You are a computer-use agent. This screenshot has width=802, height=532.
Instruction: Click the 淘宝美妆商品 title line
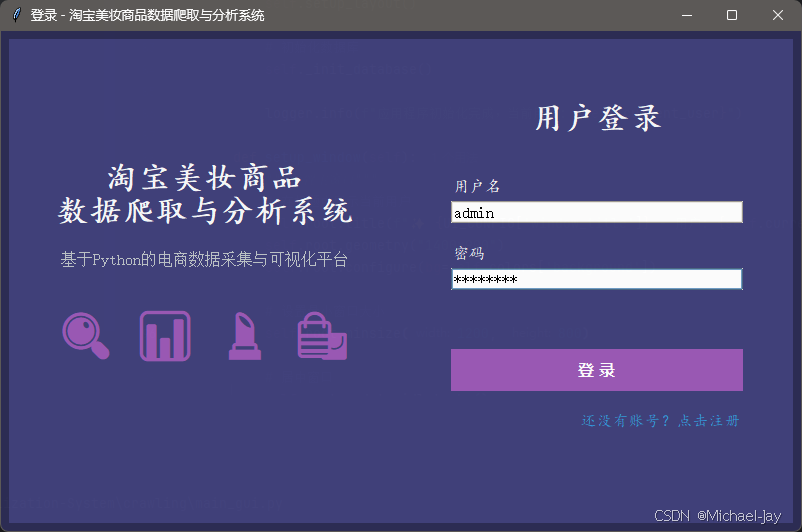coord(204,178)
